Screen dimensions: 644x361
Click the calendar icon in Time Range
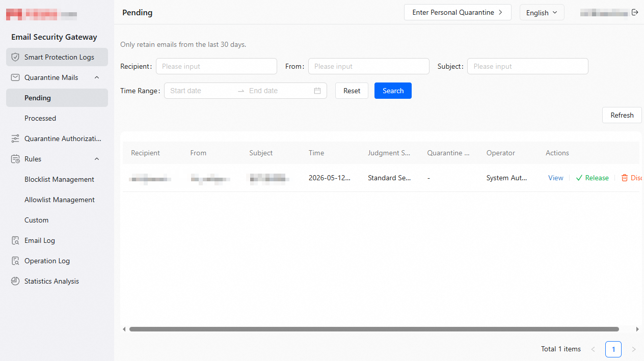click(x=317, y=91)
